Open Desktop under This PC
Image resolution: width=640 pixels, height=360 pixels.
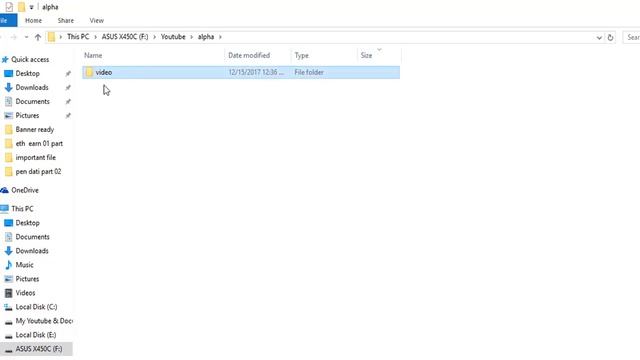[x=27, y=223]
